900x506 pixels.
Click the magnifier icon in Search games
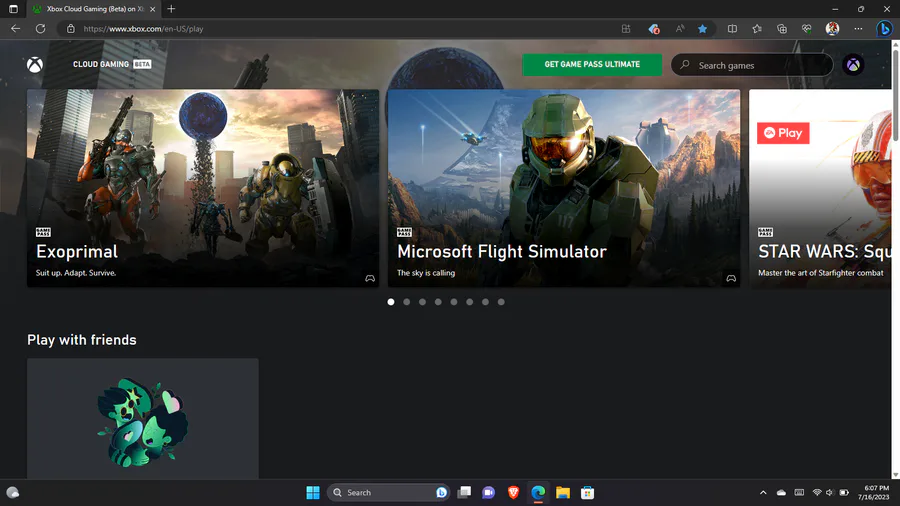pos(685,65)
